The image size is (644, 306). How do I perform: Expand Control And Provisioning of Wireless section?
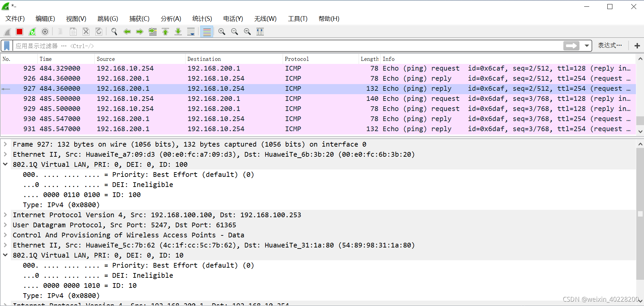[5, 235]
